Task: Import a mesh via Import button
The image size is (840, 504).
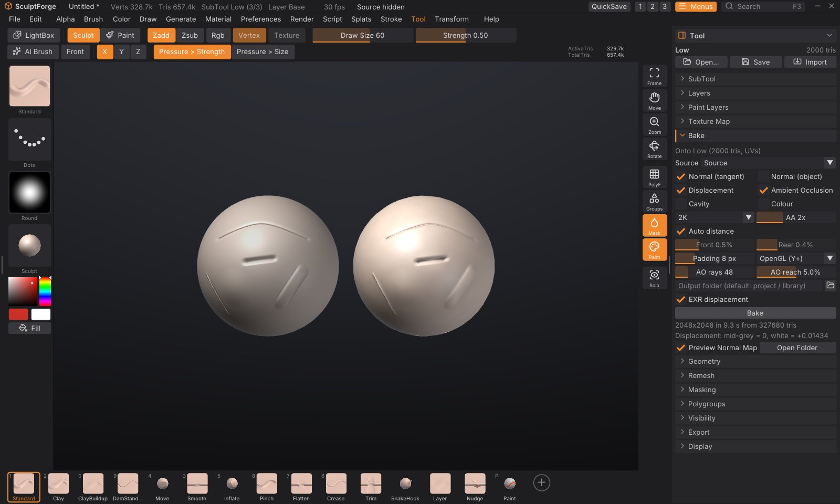Action: (x=810, y=62)
